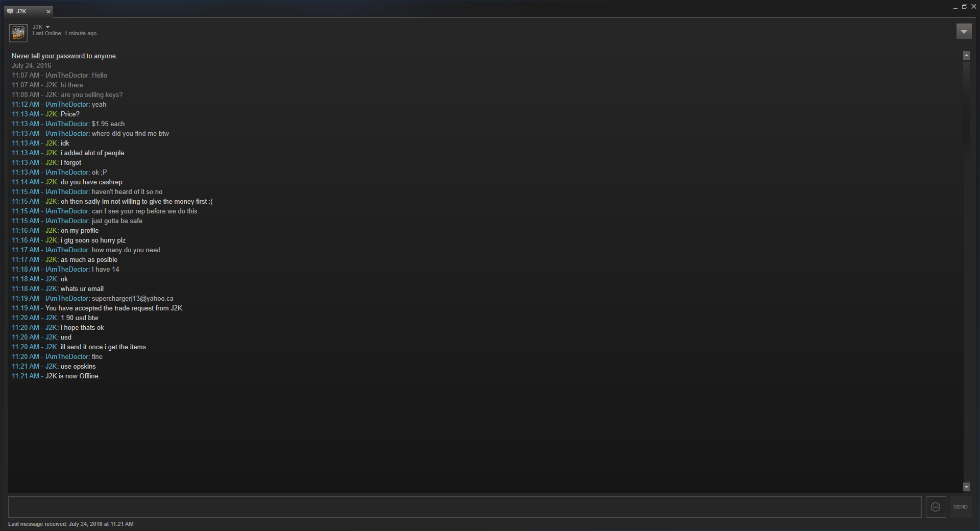Click the trade request accepted message
Screen dimensions: 980x531
pos(114,308)
